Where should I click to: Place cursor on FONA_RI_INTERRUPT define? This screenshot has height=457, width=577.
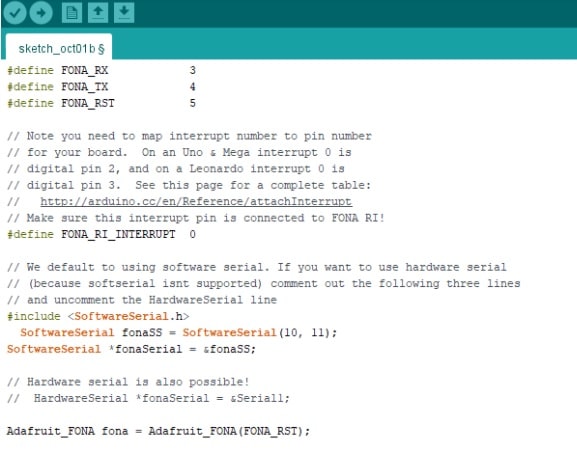pyautogui.click(x=101, y=234)
